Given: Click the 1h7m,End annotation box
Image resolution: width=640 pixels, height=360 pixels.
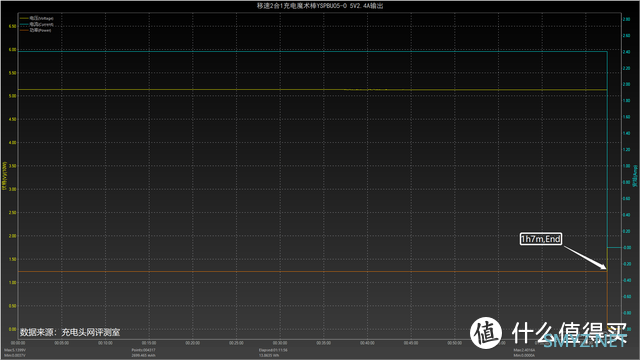Looking at the screenshot, I should pos(541,239).
